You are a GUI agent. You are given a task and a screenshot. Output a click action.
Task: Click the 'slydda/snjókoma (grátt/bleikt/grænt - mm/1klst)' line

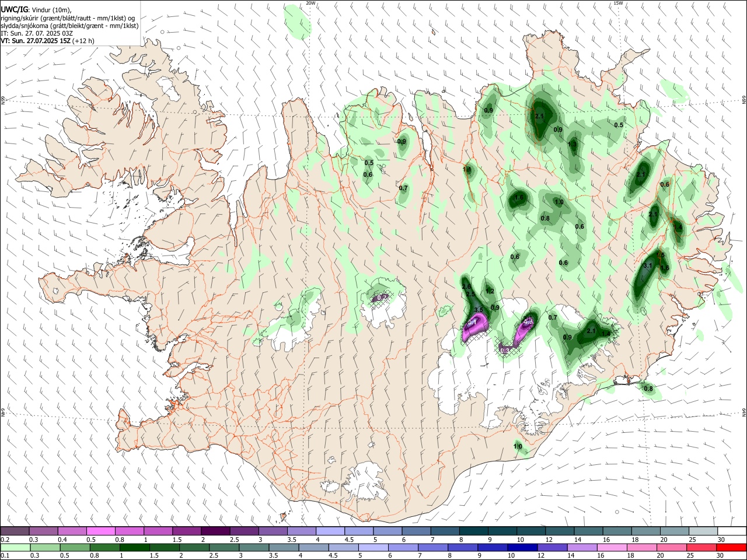click(x=69, y=26)
